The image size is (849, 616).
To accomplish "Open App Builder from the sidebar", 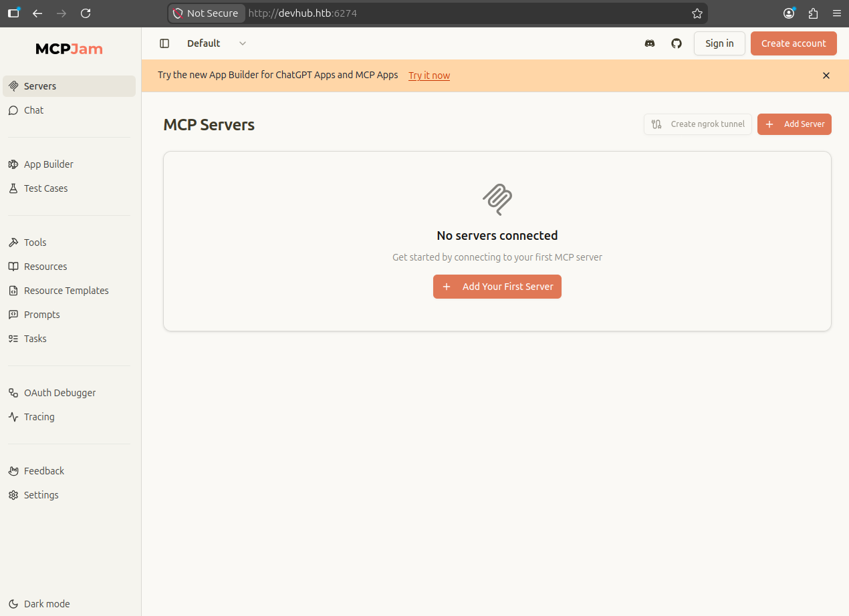I will point(70,164).
